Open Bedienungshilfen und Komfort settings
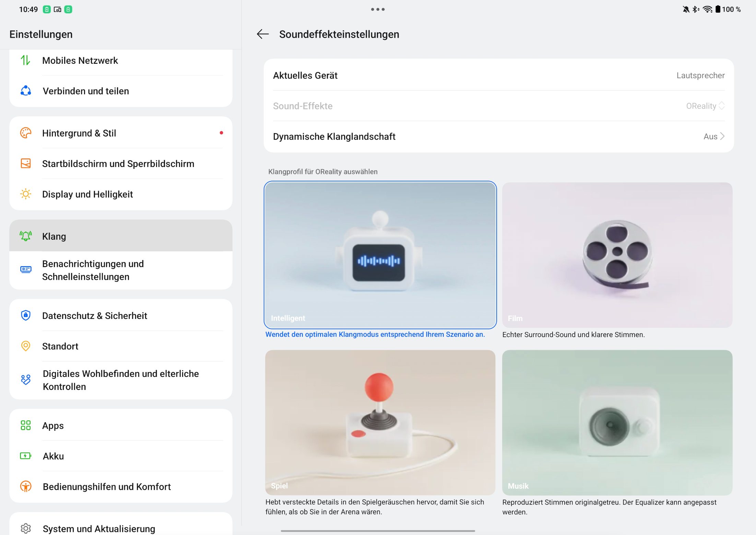Image resolution: width=756 pixels, height=535 pixels. (x=121, y=486)
